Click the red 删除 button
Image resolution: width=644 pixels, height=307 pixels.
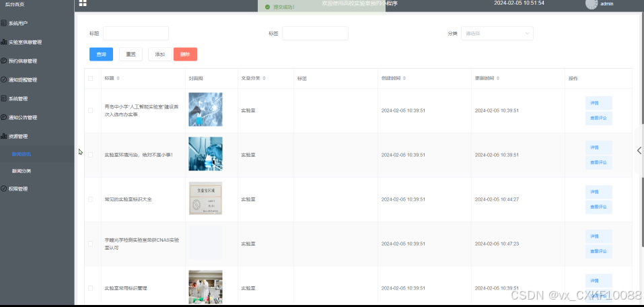tap(185, 55)
